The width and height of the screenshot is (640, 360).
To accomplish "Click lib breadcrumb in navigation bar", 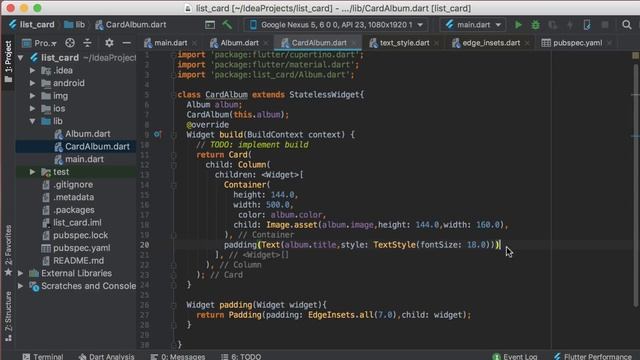I will (x=75, y=25).
